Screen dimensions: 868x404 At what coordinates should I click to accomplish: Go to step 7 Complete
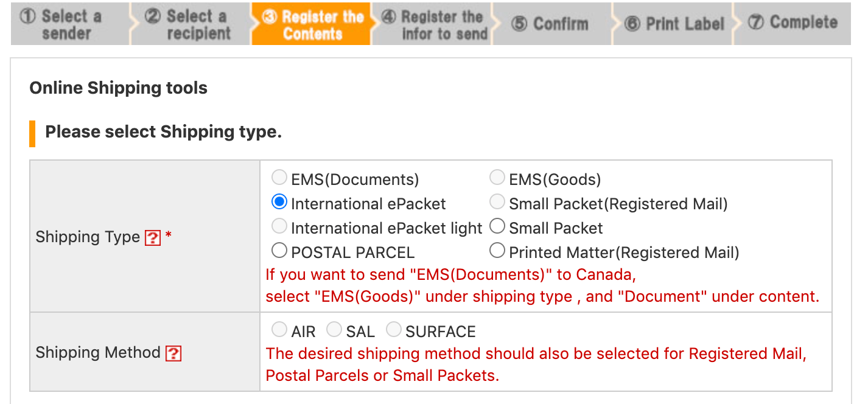pos(794,23)
